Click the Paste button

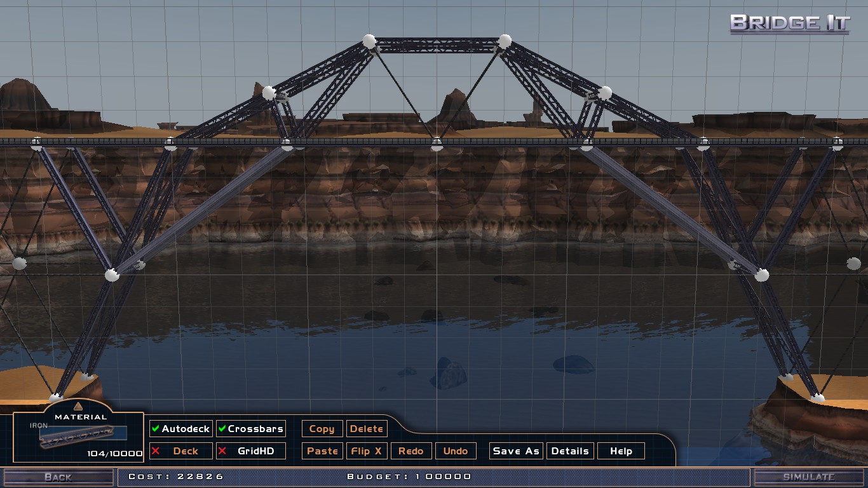[x=322, y=451]
